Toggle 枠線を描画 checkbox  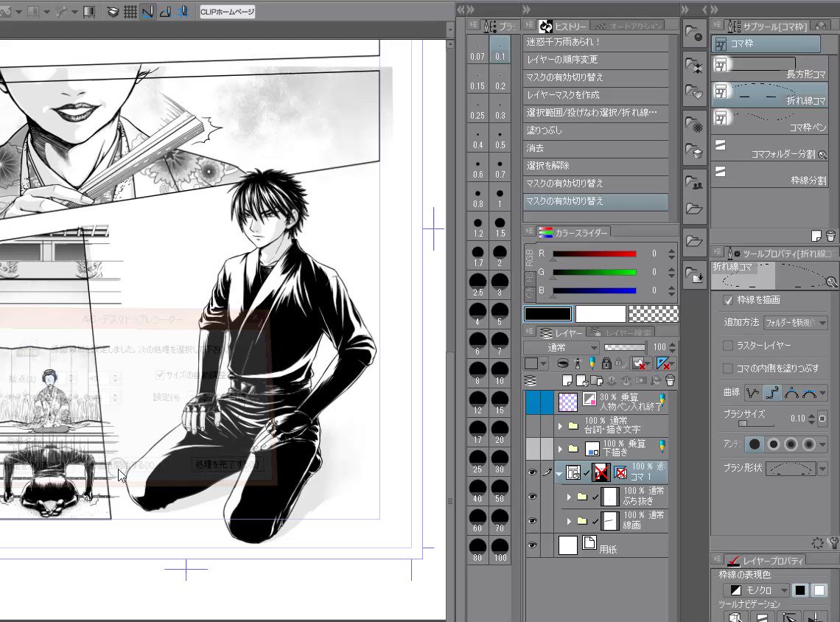[x=728, y=300]
